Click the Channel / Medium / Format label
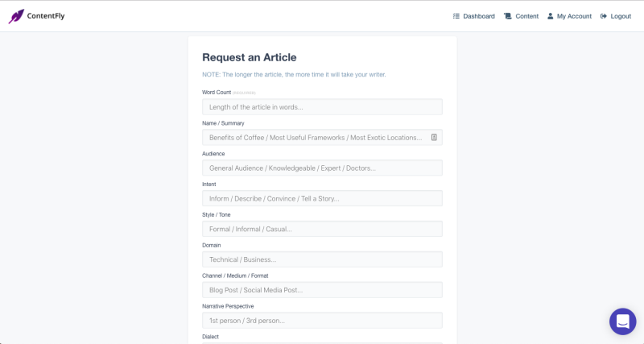The image size is (644, 344). click(x=235, y=276)
